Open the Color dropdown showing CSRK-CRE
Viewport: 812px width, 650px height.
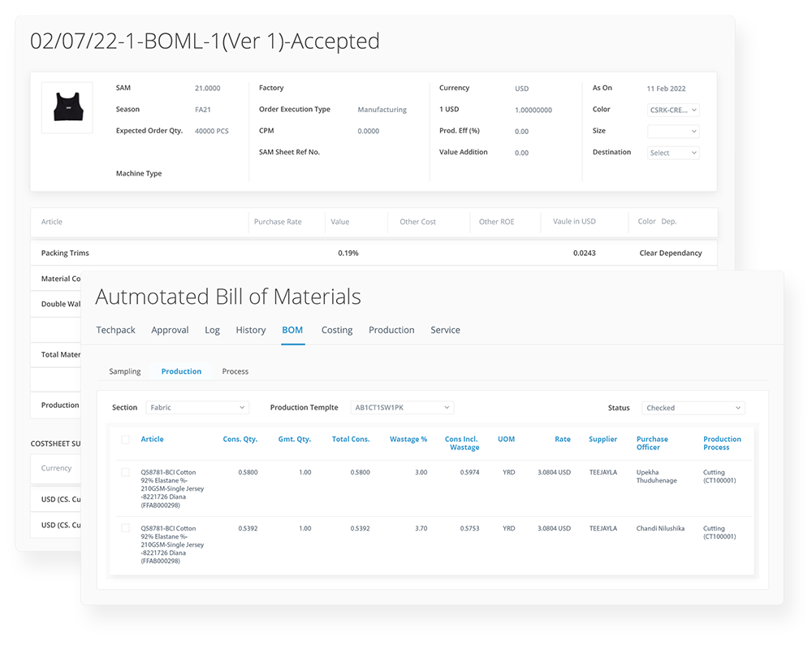point(673,109)
